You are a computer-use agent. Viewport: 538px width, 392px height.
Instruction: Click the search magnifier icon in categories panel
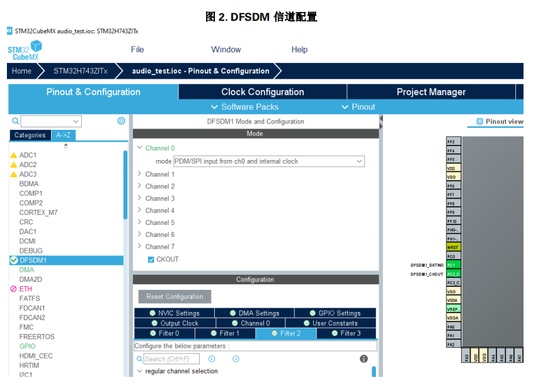(16, 121)
